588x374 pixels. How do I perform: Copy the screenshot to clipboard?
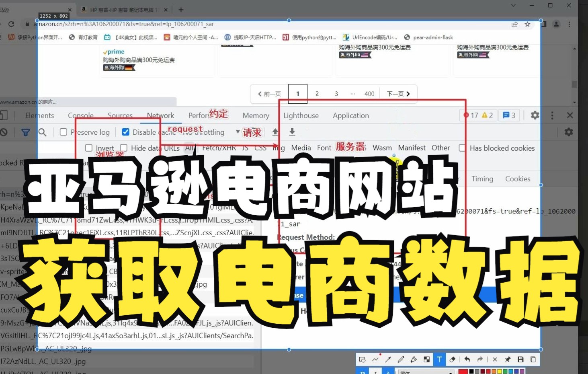click(533, 360)
